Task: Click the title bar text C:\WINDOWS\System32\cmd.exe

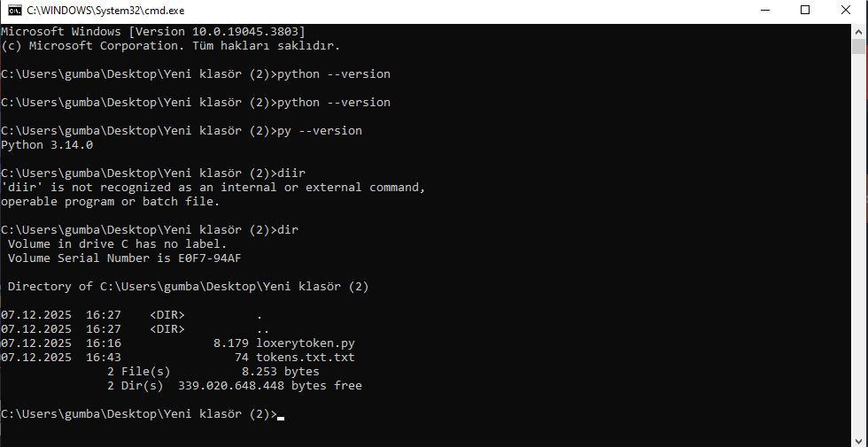Action: [x=105, y=11]
